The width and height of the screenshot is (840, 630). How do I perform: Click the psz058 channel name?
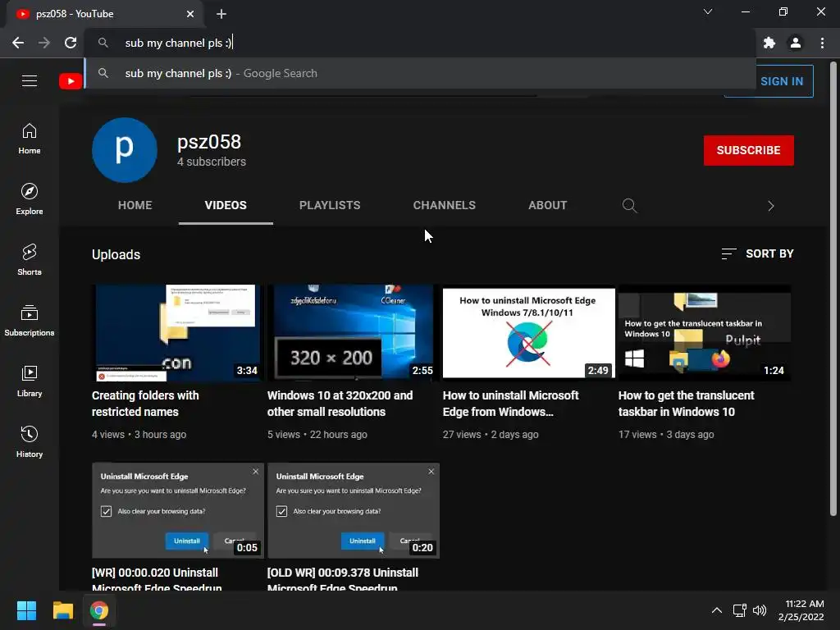(209, 142)
